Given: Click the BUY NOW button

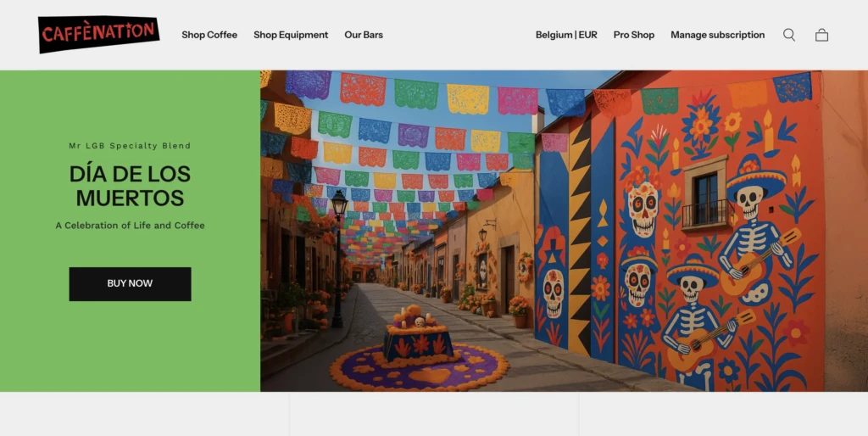Looking at the screenshot, I should (130, 283).
